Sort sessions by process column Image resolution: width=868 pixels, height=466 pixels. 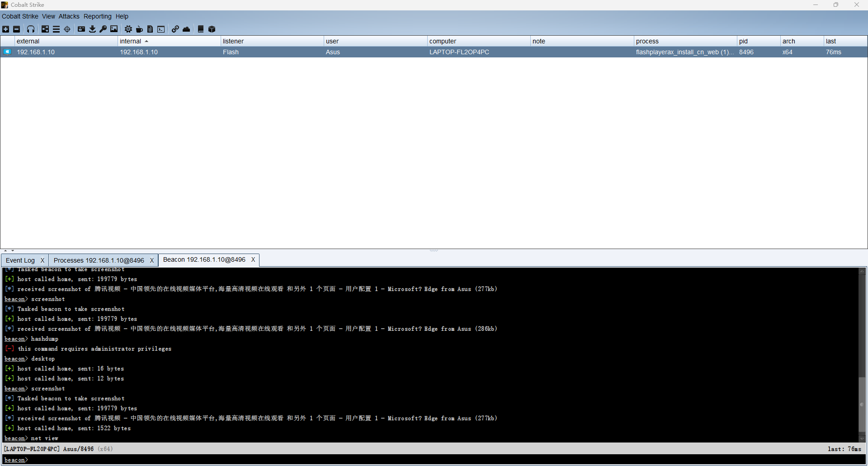pyautogui.click(x=685, y=41)
